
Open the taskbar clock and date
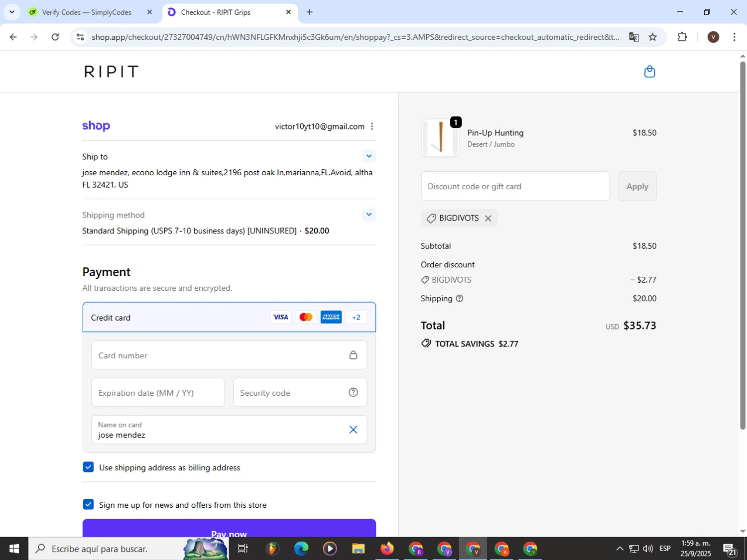[x=696, y=549]
